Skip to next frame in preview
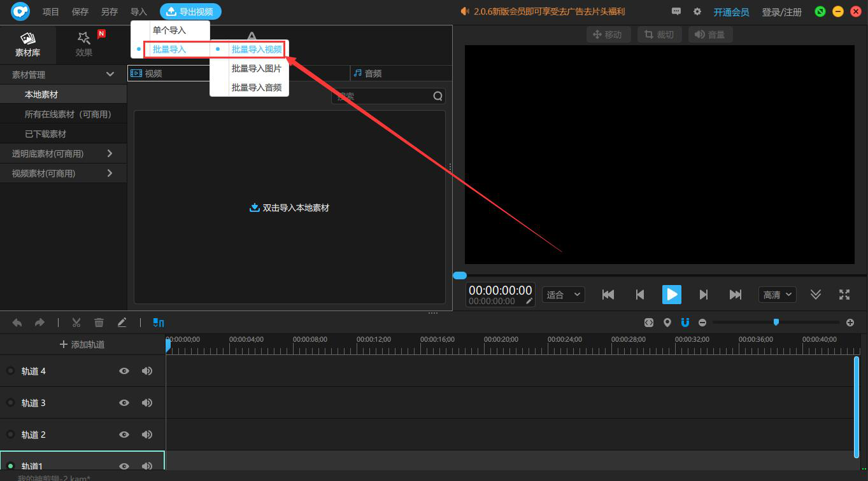The image size is (868, 481). pyautogui.click(x=704, y=295)
